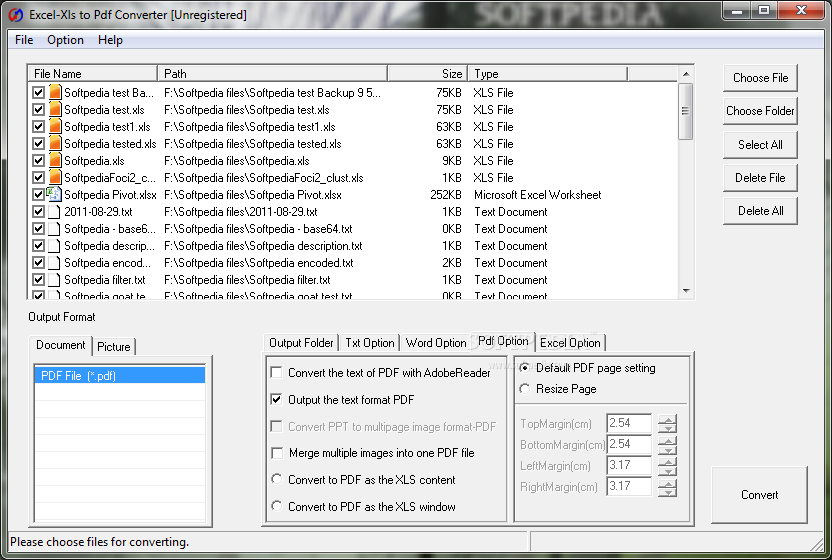
Task: Click the file list scrollbar thumb
Action: click(686, 111)
